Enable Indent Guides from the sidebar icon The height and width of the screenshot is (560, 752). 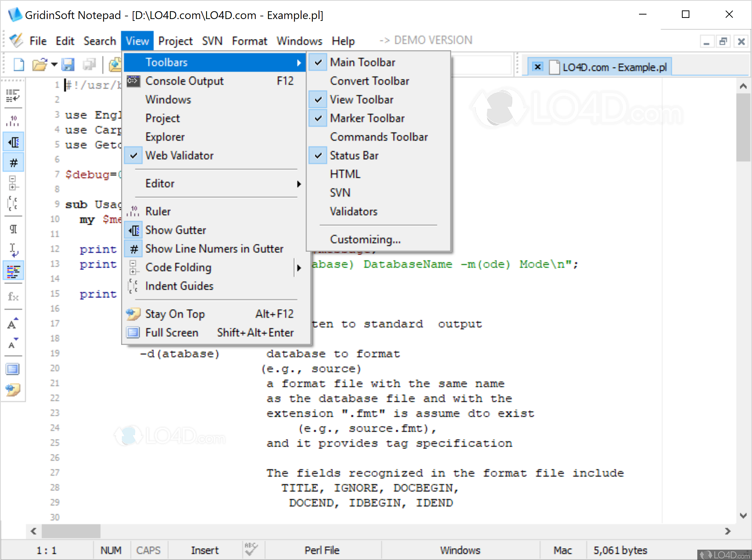point(13,203)
